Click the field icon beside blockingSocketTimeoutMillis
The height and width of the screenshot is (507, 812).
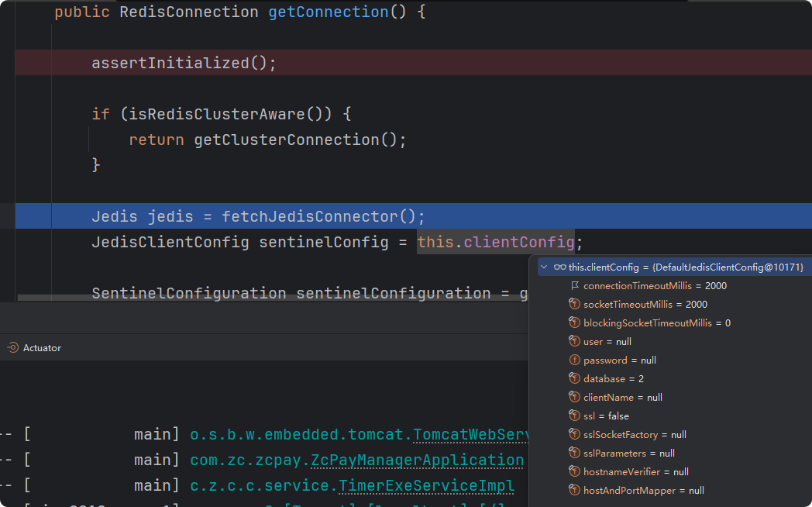[x=574, y=322]
